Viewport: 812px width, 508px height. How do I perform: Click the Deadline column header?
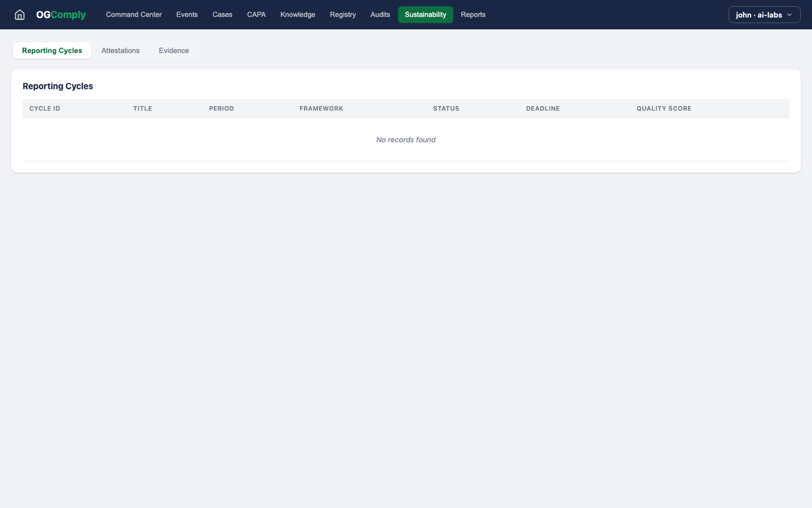(x=542, y=108)
